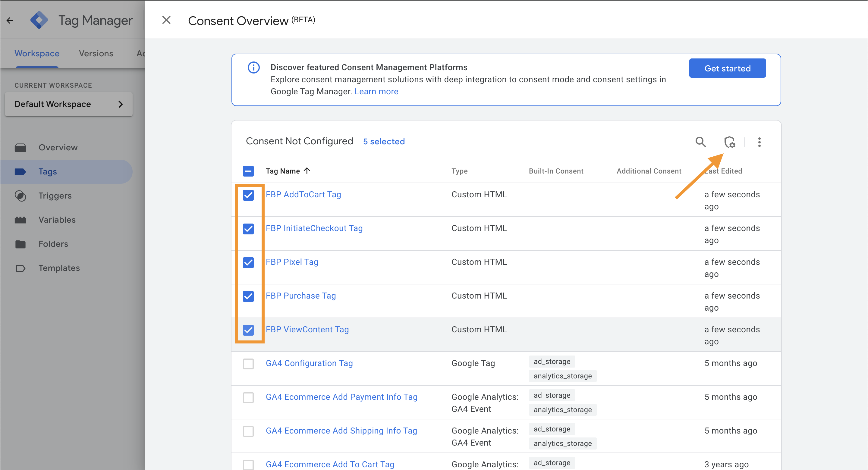
Task: Click analytics_storage chip for Add Payment Info Tag
Action: coord(562,410)
